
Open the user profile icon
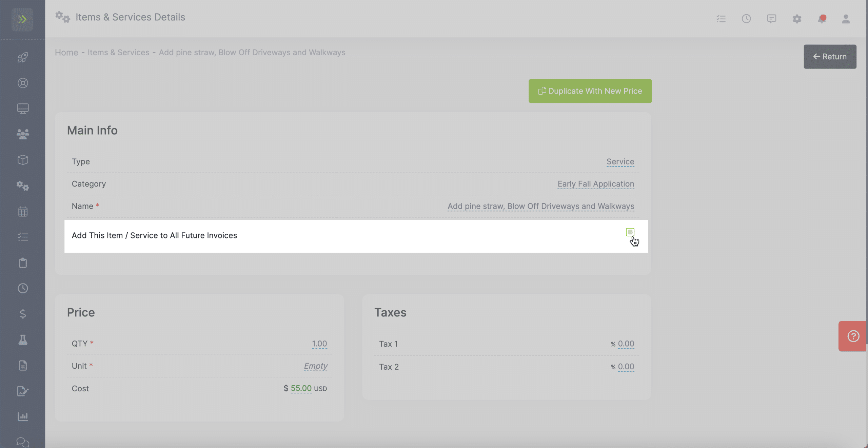[x=846, y=19]
